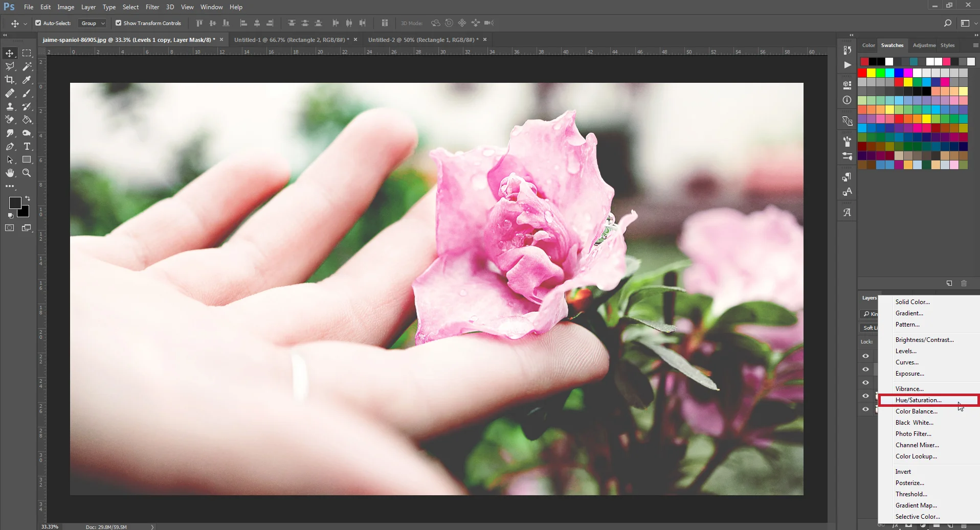The height and width of the screenshot is (530, 980).
Task: Open the Image menu
Action: pos(65,7)
